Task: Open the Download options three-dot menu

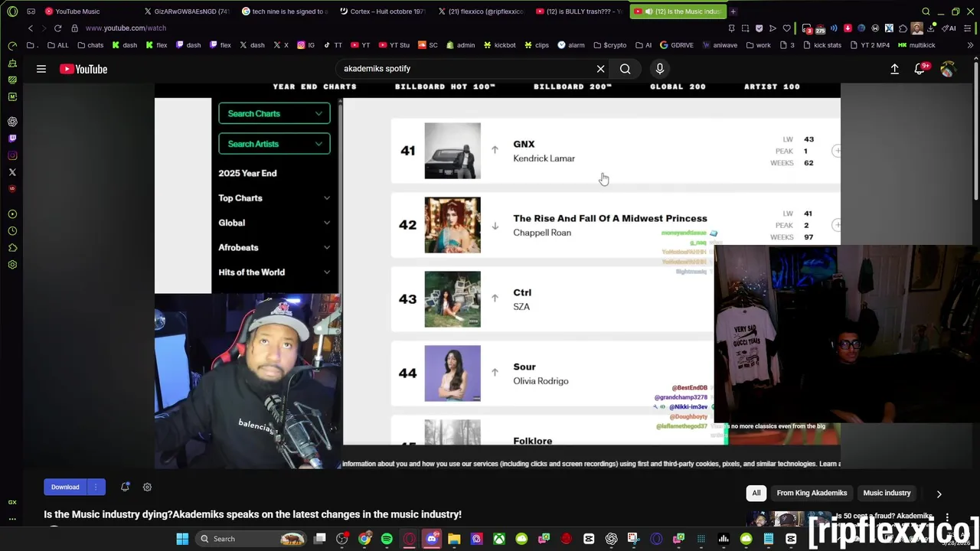Action: click(96, 487)
